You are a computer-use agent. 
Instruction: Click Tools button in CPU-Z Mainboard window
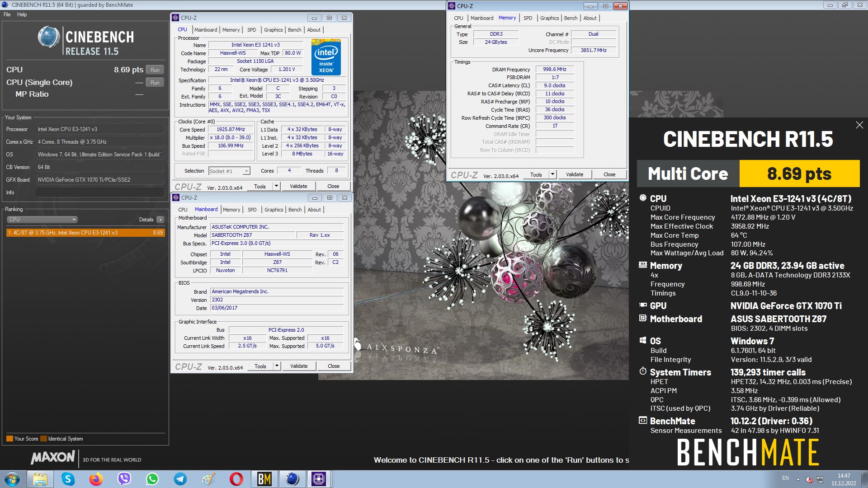[260, 366]
